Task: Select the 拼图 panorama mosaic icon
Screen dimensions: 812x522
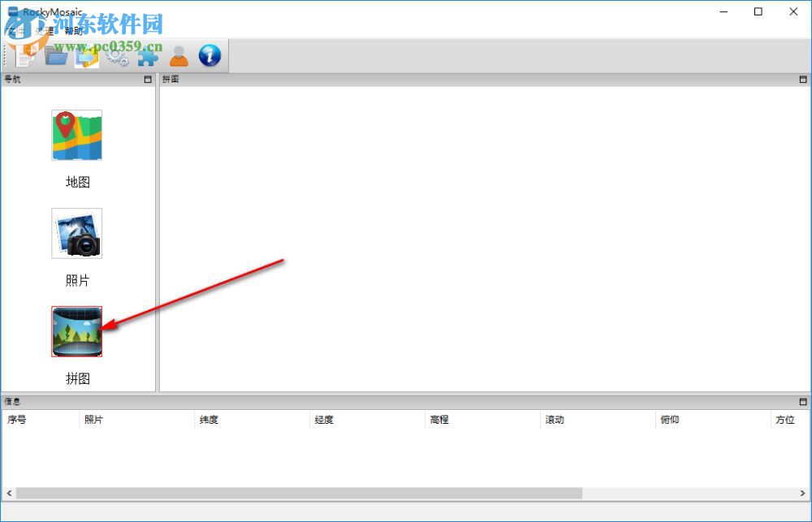Action: (x=76, y=331)
